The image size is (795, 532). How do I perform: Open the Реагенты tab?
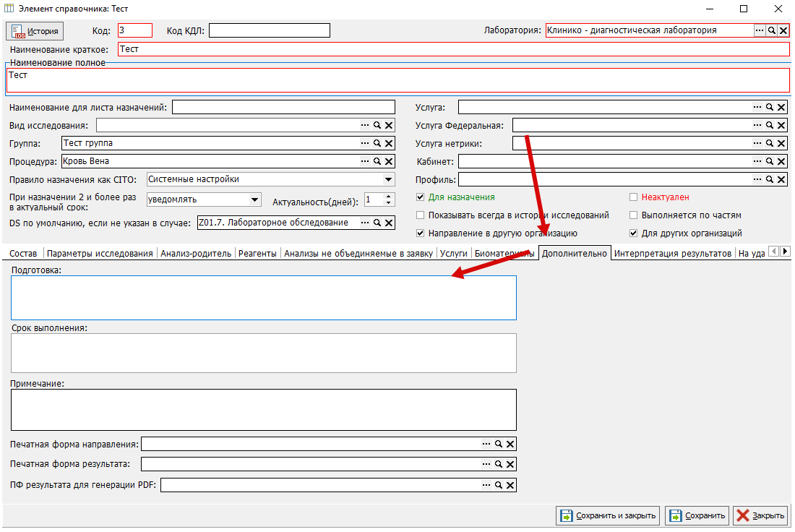click(257, 254)
